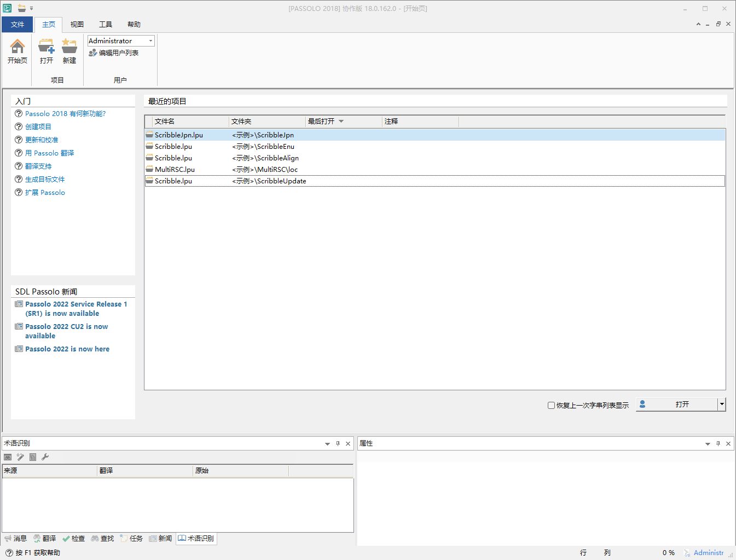Open the 扩展 Passolo link
Screen dimensions: 736x560
45,193
